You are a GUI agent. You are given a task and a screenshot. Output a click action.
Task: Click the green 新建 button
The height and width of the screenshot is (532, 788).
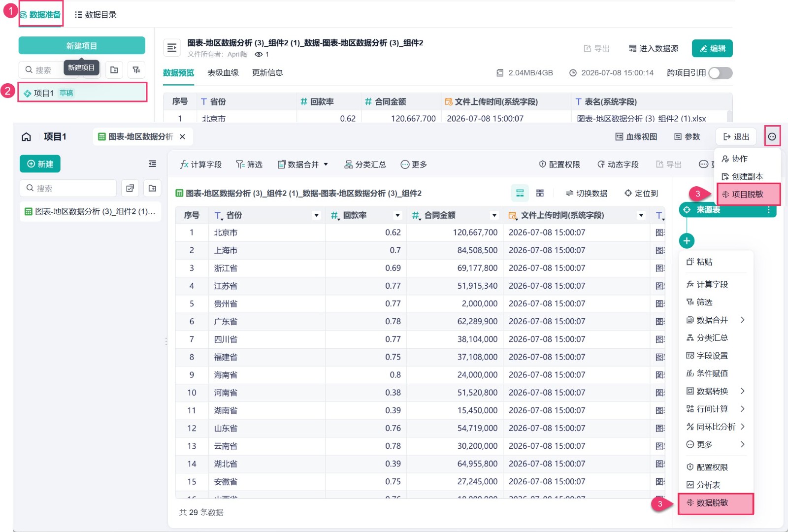pyautogui.click(x=40, y=164)
